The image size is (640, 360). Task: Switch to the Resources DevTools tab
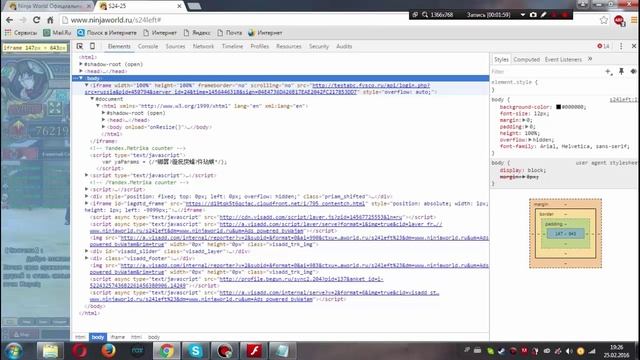click(289, 46)
